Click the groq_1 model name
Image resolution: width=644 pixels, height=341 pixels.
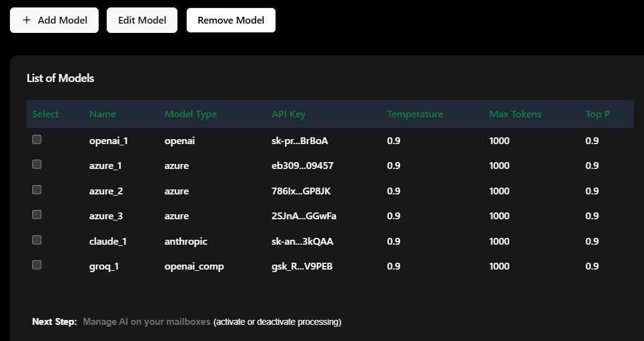[104, 266]
